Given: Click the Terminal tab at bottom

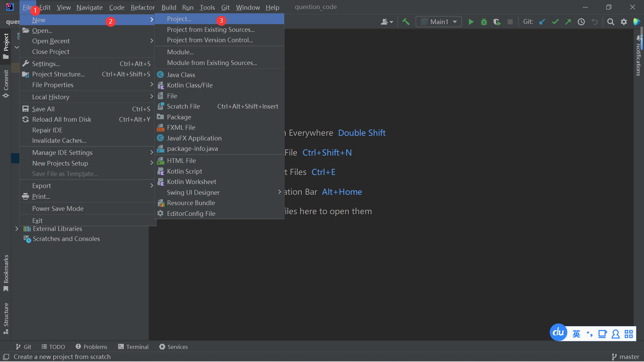Looking at the screenshot, I should tap(133, 347).
